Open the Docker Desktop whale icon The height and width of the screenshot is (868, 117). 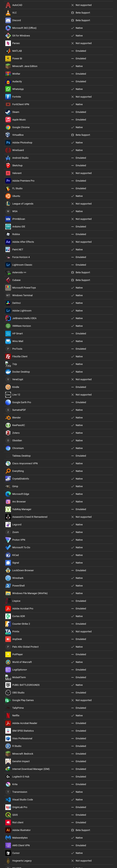tap(8, 372)
